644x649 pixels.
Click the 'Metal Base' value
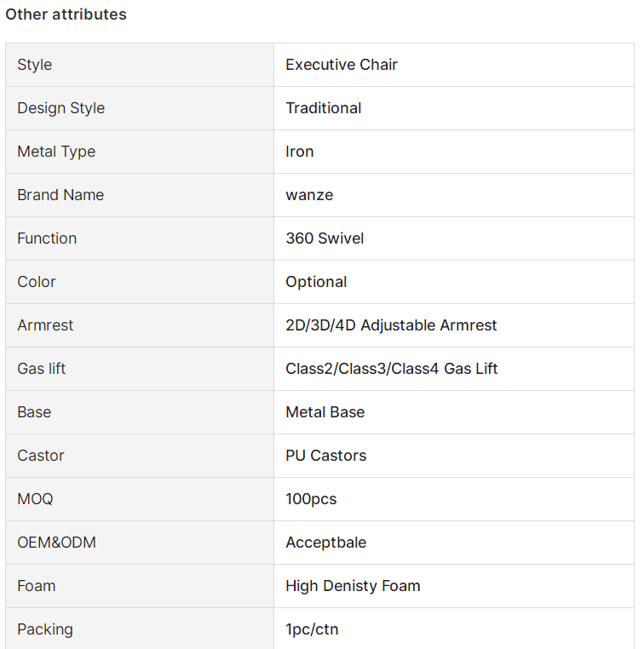(325, 413)
